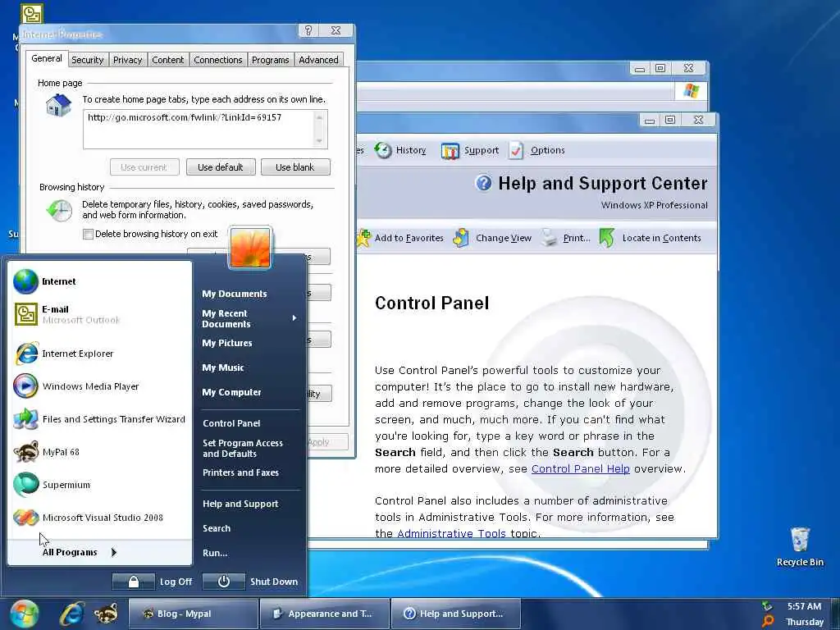Open Internet from the Start menu
The height and width of the screenshot is (630, 840).
(x=99, y=282)
